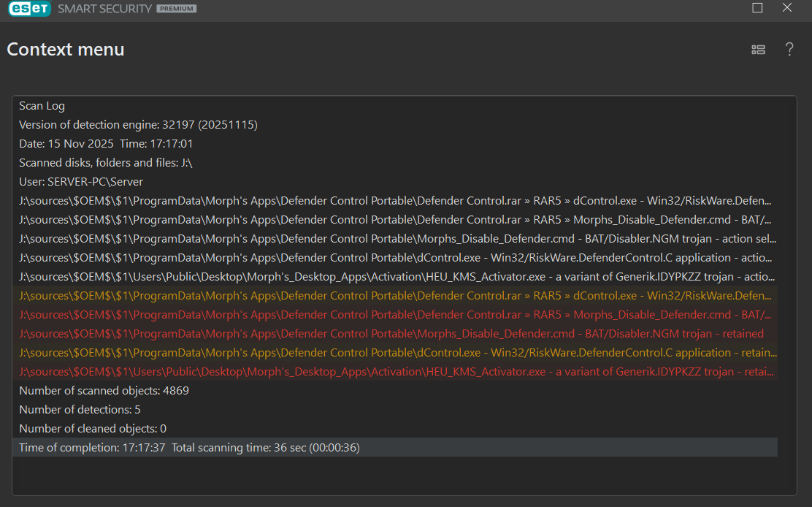Click red HEU_KMS_Activator.exe trojan entry
Image resolution: width=812 pixels, height=507 pixels.
pos(394,372)
